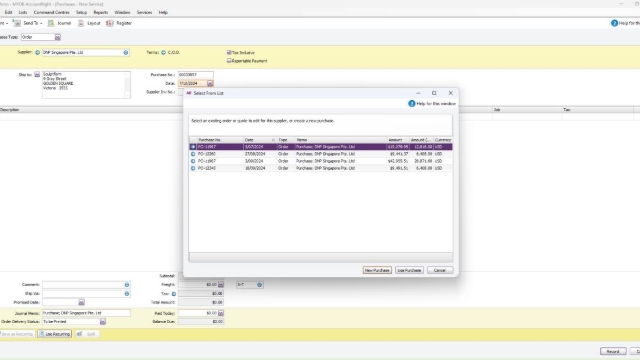This screenshot has width=640, height=360.
Task: Click the Spell check icon button
Action: (x=87, y=334)
